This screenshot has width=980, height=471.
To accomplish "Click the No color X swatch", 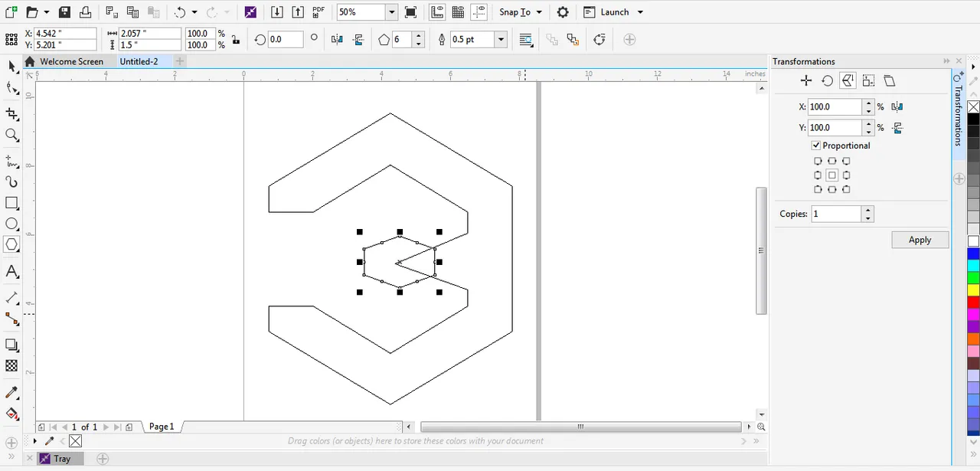I will pyautogui.click(x=973, y=107).
